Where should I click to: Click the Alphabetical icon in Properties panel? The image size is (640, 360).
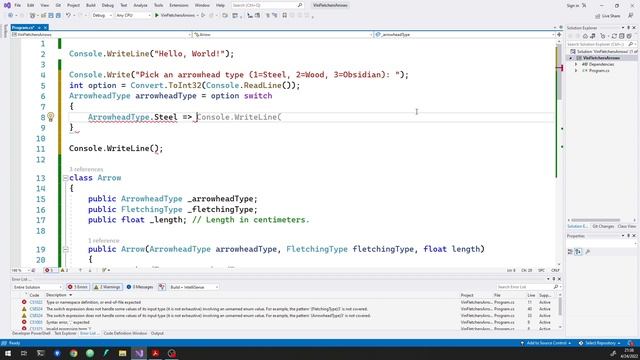tap(578, 252)
